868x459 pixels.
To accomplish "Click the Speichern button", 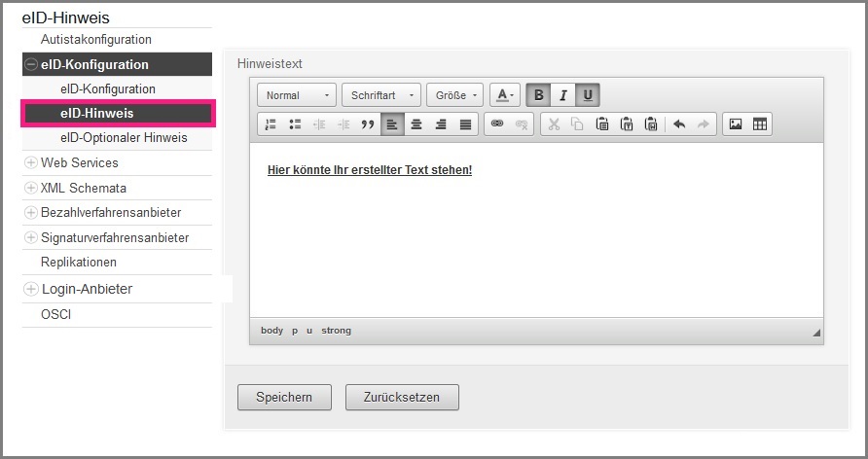I will (284, 397).
